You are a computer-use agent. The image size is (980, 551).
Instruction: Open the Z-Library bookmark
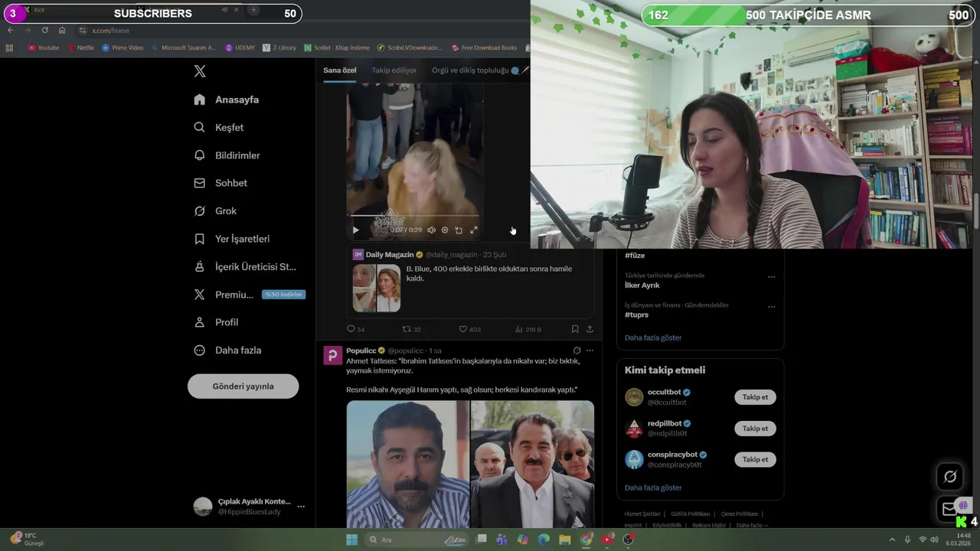(279, 47)
